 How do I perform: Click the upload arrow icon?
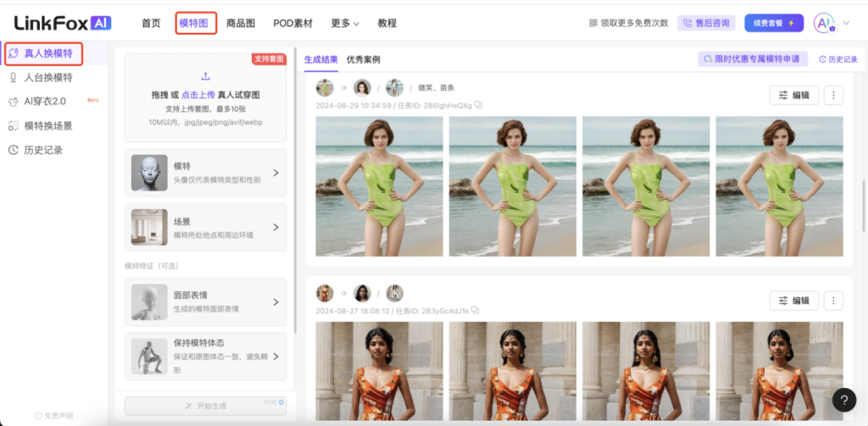pos(205,75)
